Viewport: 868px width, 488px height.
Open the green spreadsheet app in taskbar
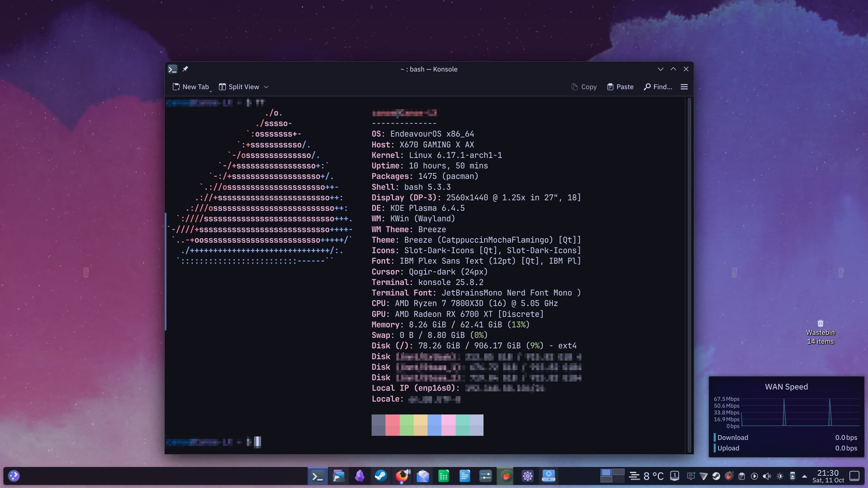click(443, 476)
